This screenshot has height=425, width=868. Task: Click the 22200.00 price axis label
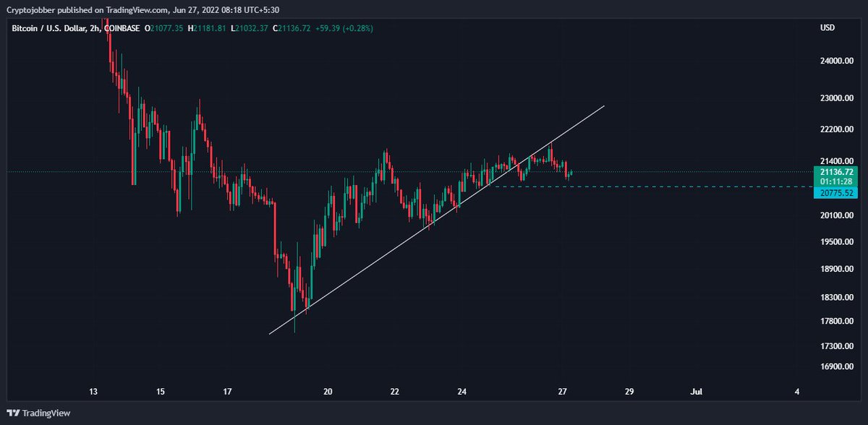click(838, 129)
